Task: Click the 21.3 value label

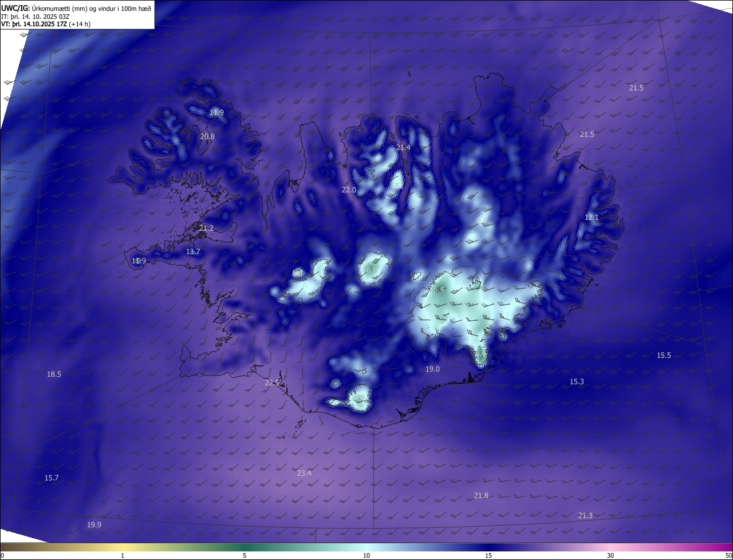Action: tap(585, 515)
